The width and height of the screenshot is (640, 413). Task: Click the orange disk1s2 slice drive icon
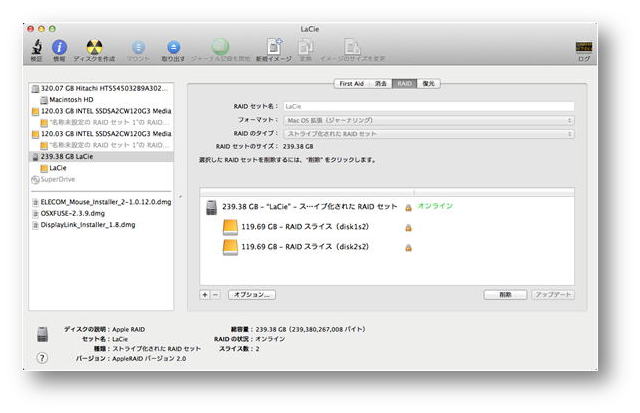230,227
